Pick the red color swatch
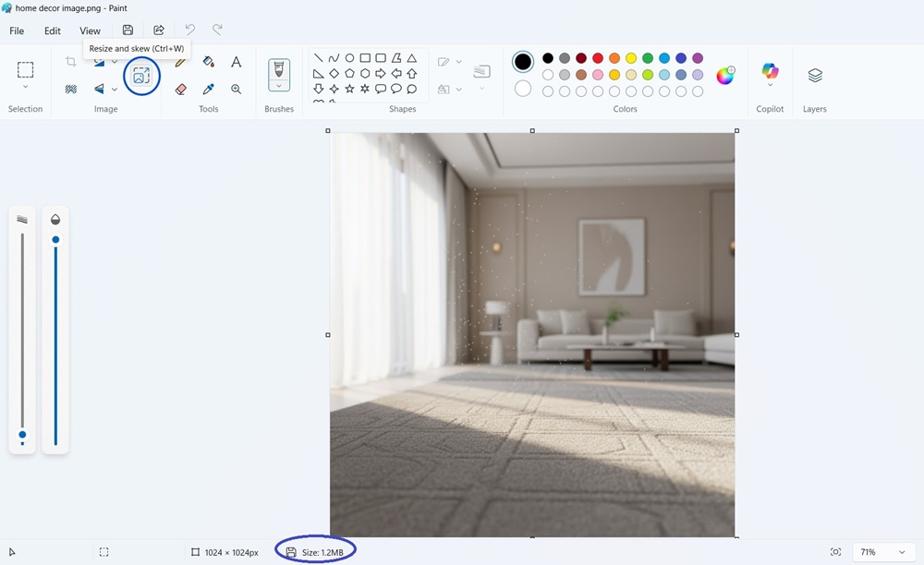Screen dimensions: 924x565 point(598,58)
